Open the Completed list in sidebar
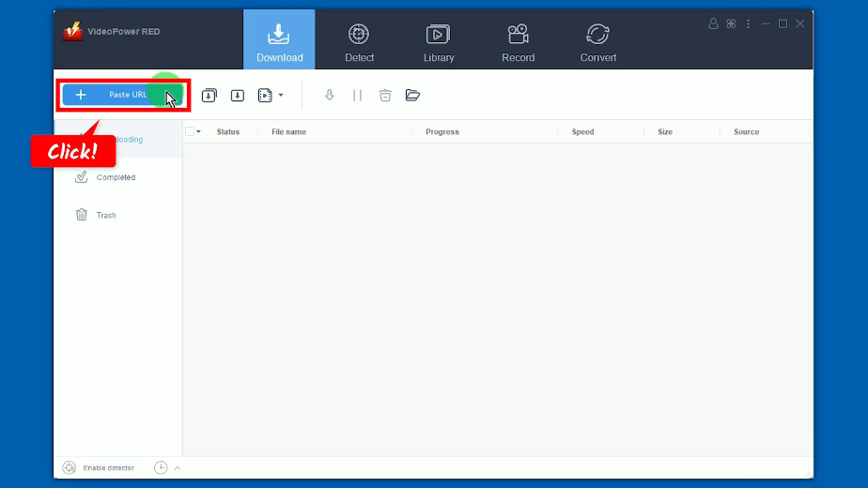868x488 pixels. [x=118, y=177]
